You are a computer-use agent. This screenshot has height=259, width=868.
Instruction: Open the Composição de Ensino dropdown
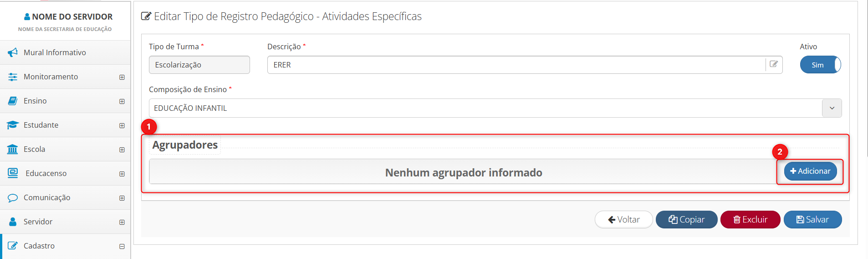click(x=832, y=108)
